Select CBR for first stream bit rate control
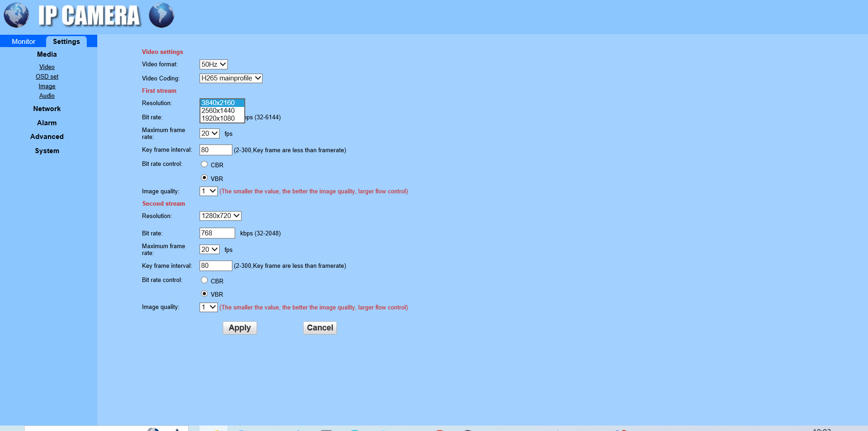The height and width of the screenshot is (431, 868). click(x=205, y=165)
